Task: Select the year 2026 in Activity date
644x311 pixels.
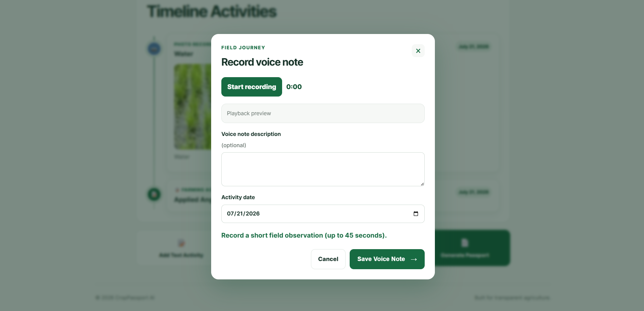Action: pos(253,213)
